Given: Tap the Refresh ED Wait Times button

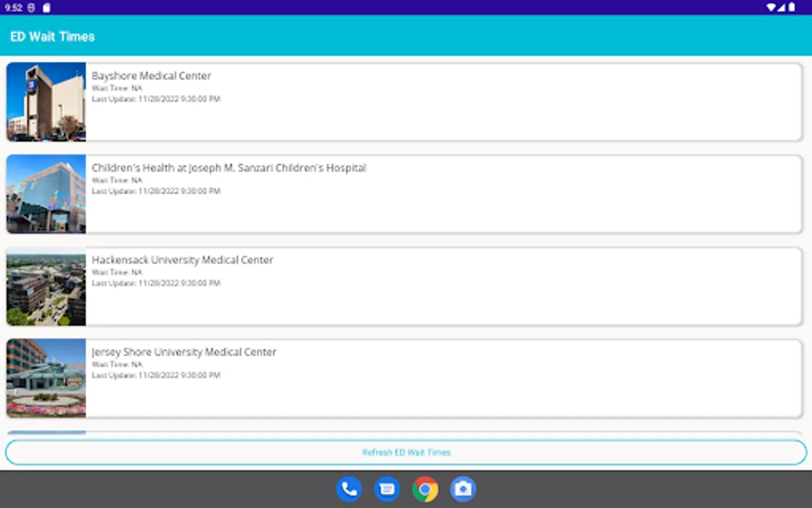Looking at the screenshot, I should (406, 453).
